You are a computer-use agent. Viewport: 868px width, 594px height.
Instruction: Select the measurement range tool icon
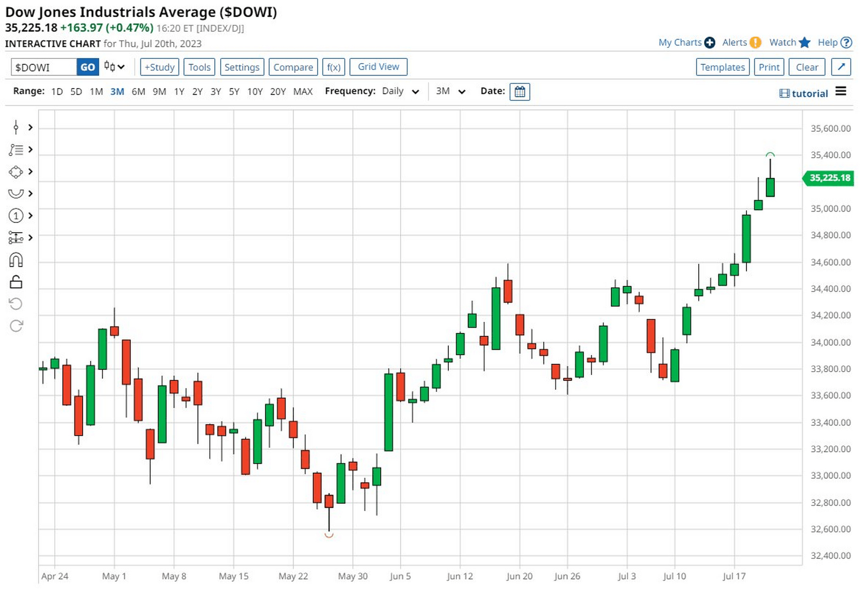[16, 238]
